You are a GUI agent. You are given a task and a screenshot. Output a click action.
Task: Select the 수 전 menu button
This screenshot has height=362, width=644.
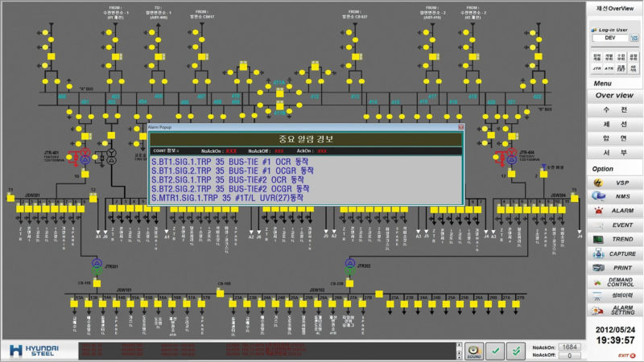pyautogui.click(x=615, y=109)
